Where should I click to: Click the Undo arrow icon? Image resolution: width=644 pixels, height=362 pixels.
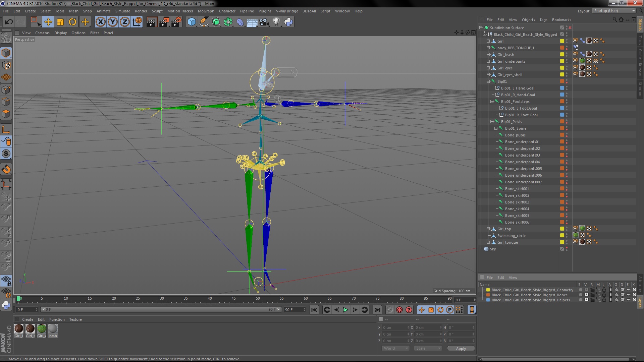pyautogui.click(x=9, y=22)
